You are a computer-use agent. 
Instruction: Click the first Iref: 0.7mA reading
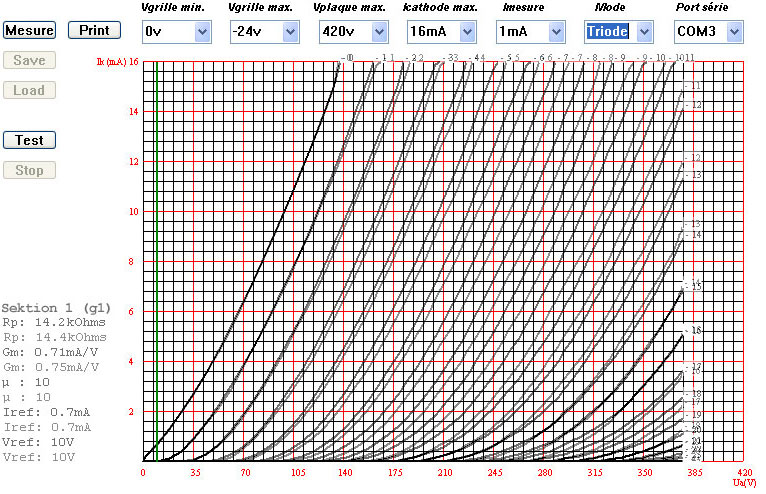coord(46,412)
